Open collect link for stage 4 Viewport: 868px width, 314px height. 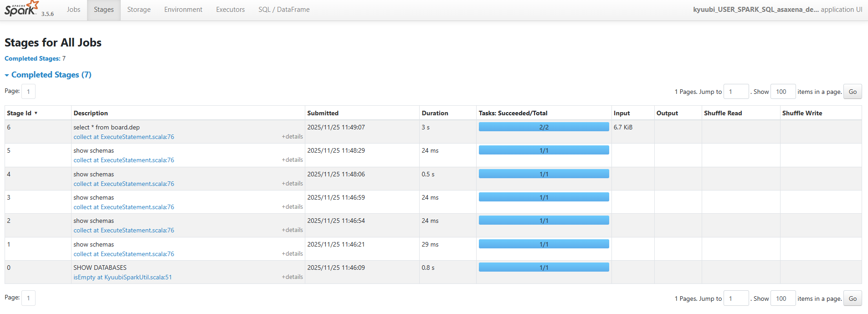[x=123, y=184]
